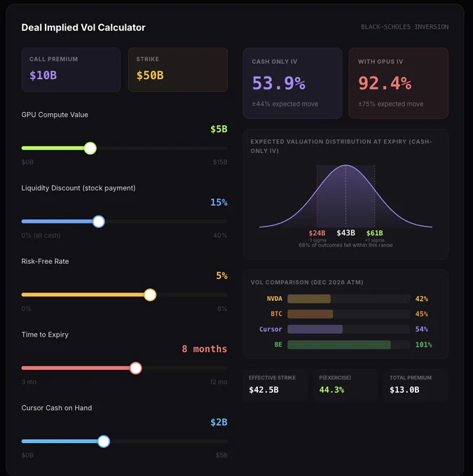Click the ±44% expected move text
Image resolution: width=473 pixels, height=476 pixels.
tap(285, 104)
